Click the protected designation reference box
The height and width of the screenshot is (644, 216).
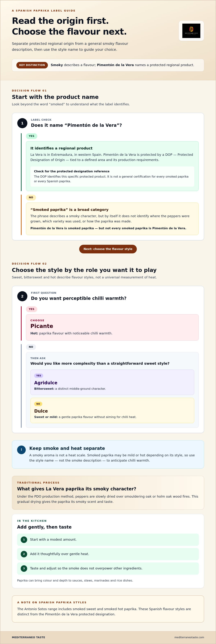112,176
